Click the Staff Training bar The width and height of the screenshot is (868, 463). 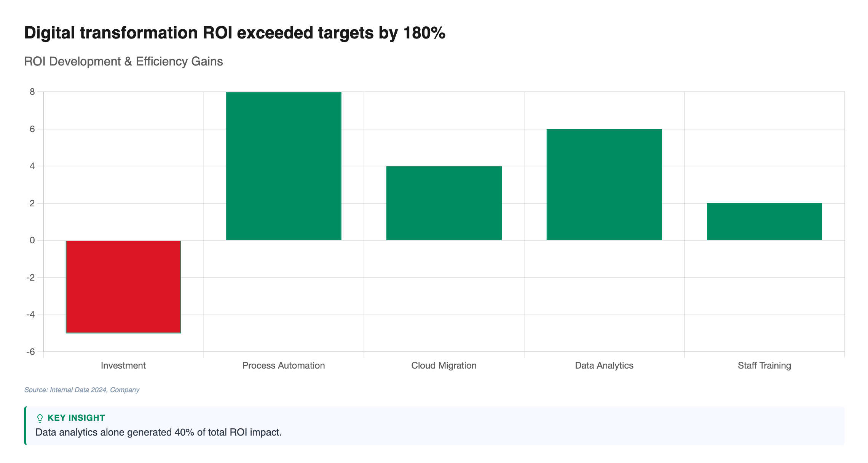tap(764, 222)
